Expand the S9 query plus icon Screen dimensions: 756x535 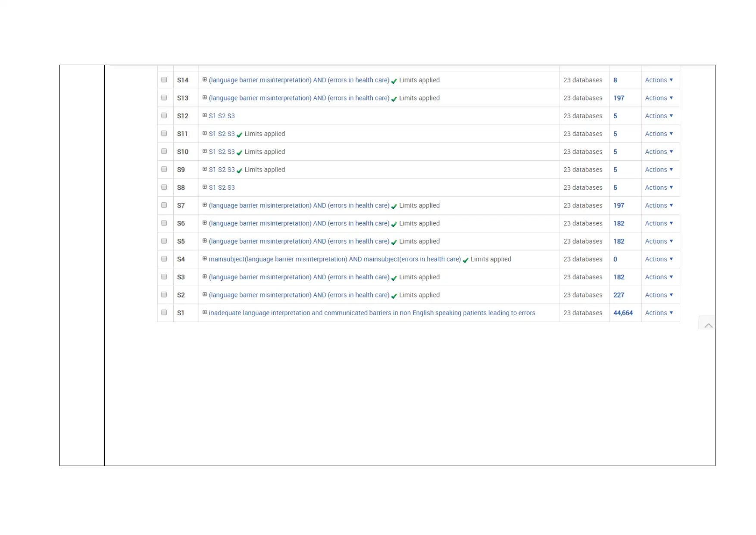click(205, 169)
